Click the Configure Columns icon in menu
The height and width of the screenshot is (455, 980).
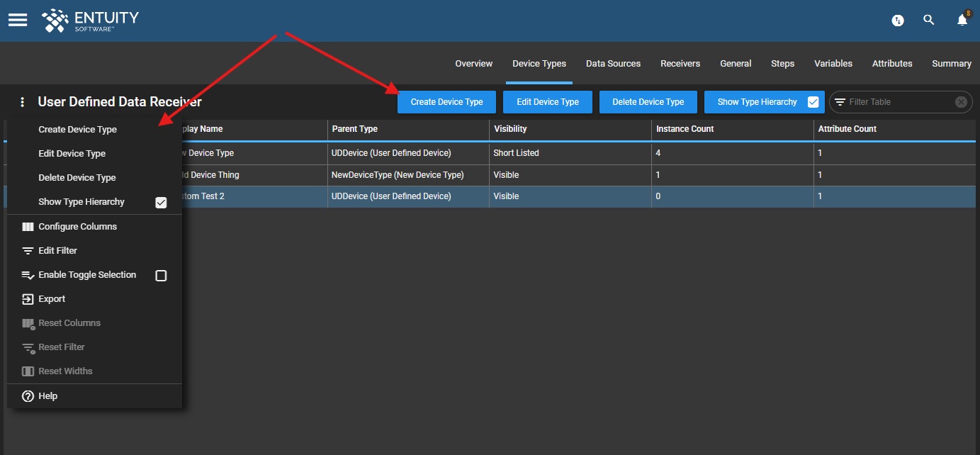pos(28,227)
